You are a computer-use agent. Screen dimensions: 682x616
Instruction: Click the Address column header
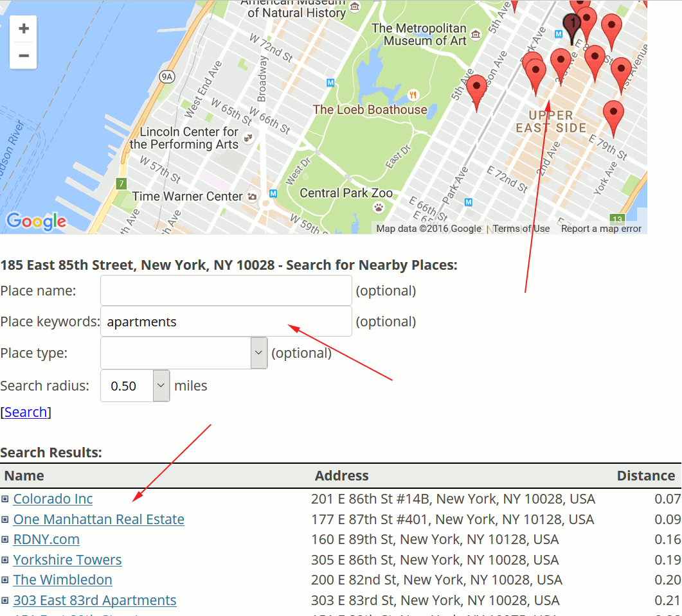(342, 475)
